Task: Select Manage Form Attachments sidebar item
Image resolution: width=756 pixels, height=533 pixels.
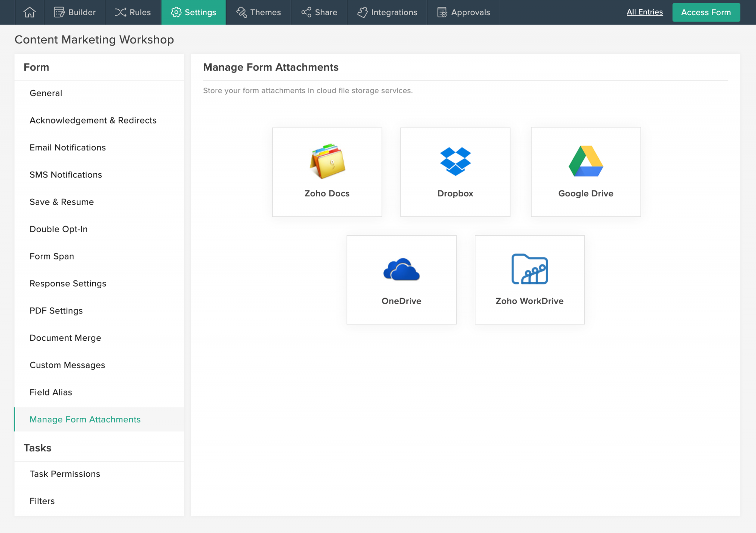Action: tap(99, 419)
